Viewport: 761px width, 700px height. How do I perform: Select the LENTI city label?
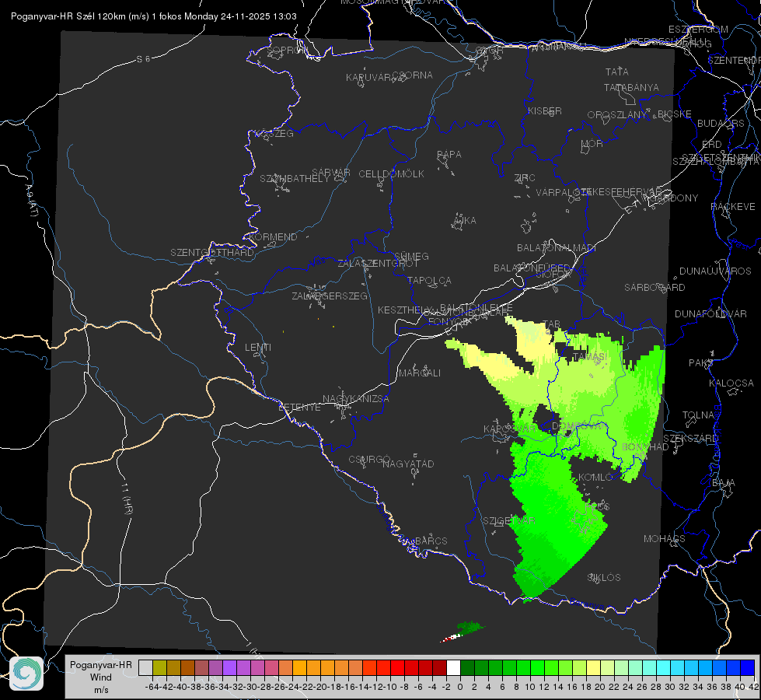click(x=258, y=348)
